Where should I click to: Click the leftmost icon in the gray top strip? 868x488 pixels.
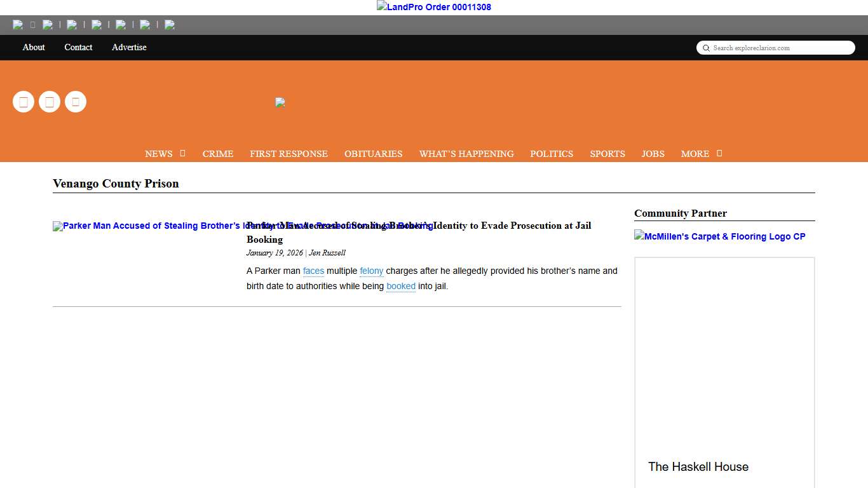18,25
